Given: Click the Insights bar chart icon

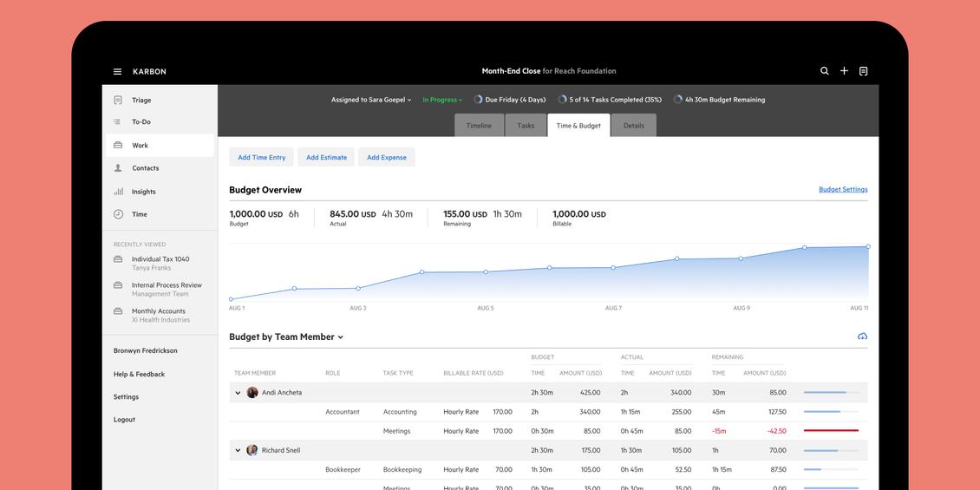Looking at the screenshot, I should (118, 192).
